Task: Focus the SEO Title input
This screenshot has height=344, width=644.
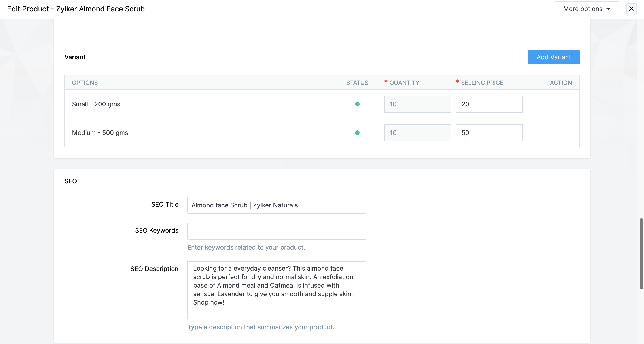Action: point(277,205)
